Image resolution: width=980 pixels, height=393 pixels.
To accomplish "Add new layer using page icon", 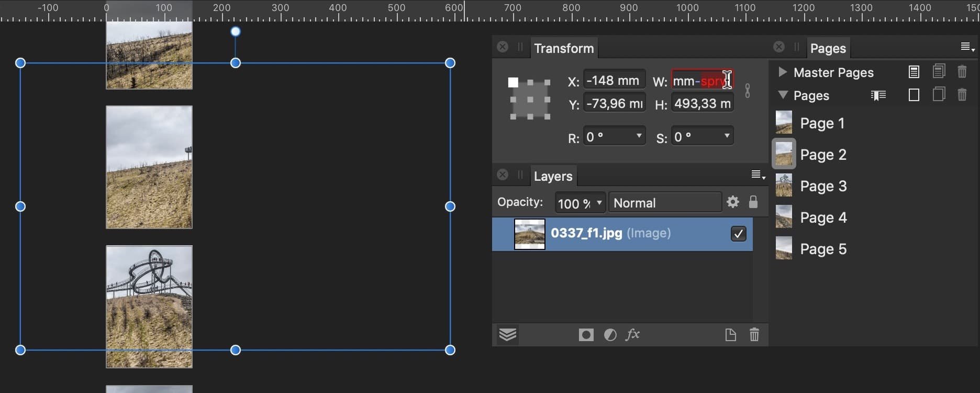I will click(730, 335).
